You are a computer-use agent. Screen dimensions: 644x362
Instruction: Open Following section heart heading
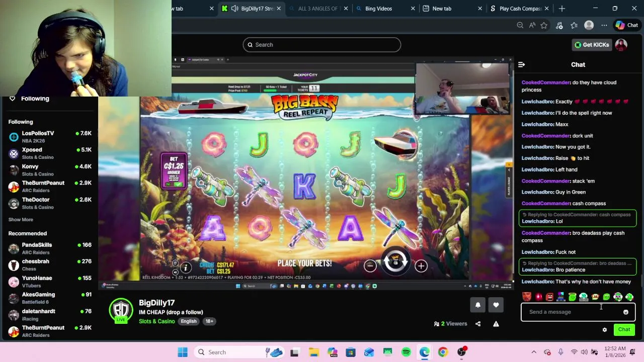click(x=29, y=99)
